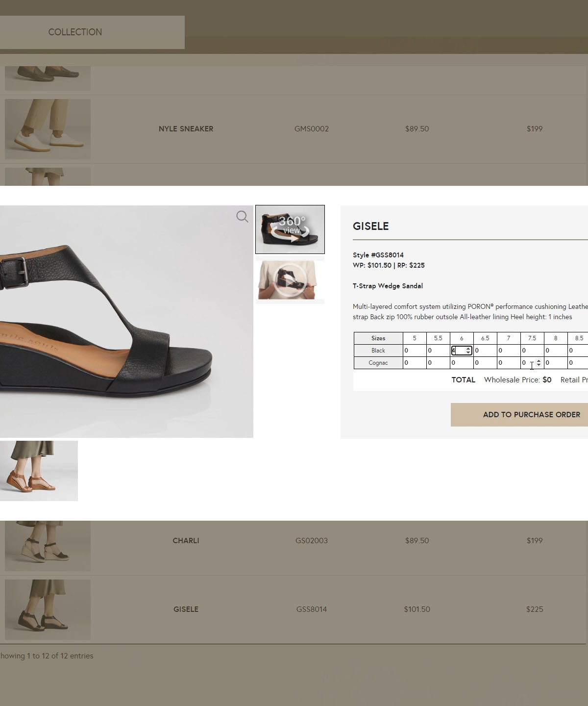Open the Gisele row in the list

pos(186,609)
